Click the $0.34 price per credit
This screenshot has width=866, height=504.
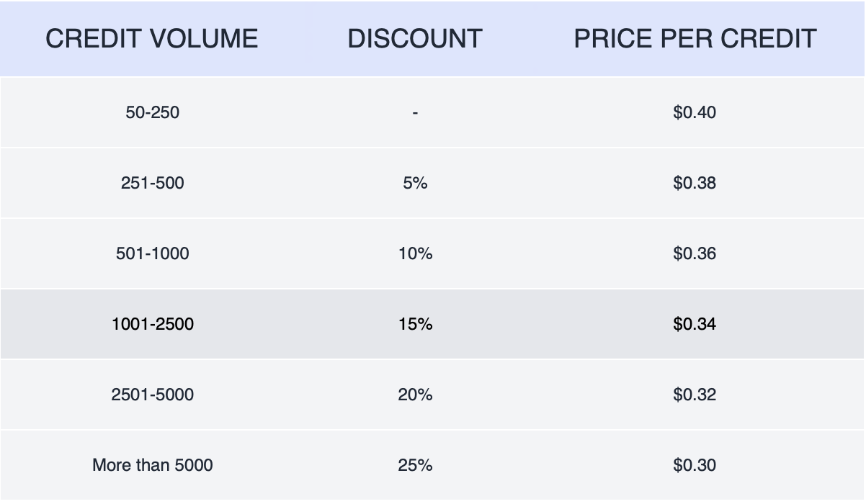(x=695, y=324)
